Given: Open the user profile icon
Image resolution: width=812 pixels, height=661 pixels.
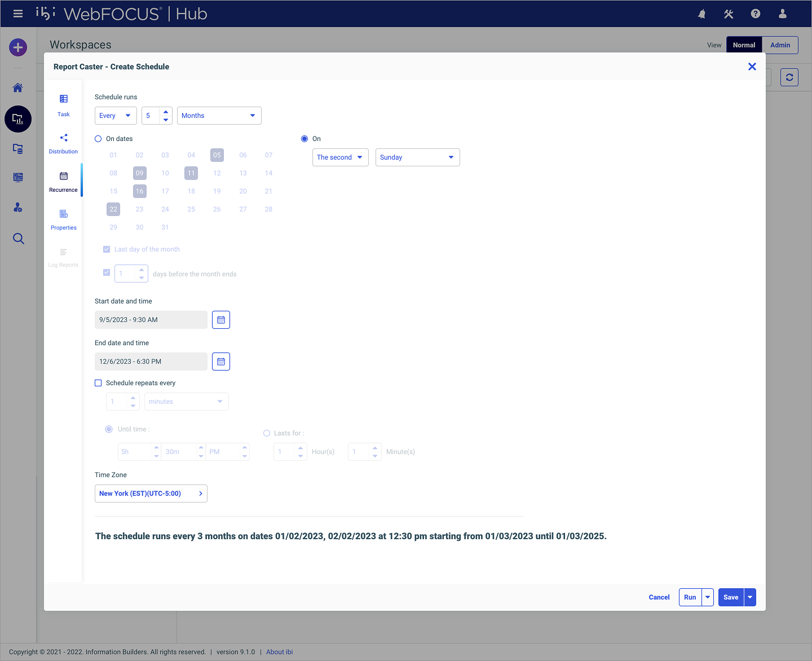Looking at the screenshot, I should pyautogui.click(x=783, y=14).
